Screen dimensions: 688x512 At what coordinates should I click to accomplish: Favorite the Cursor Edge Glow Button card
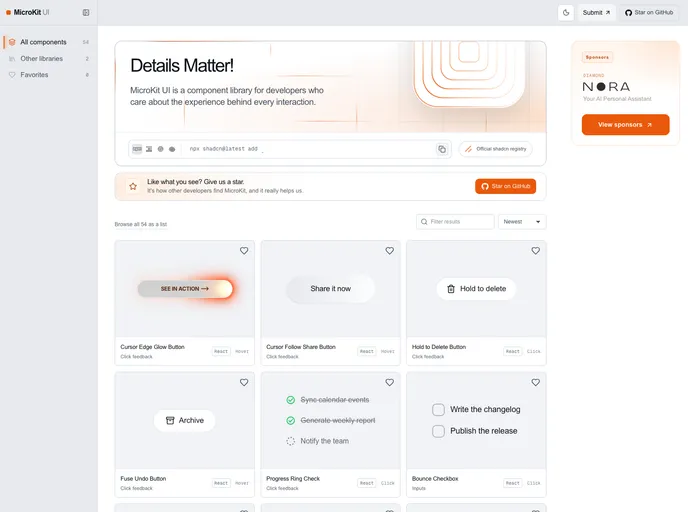pos(244,251)
